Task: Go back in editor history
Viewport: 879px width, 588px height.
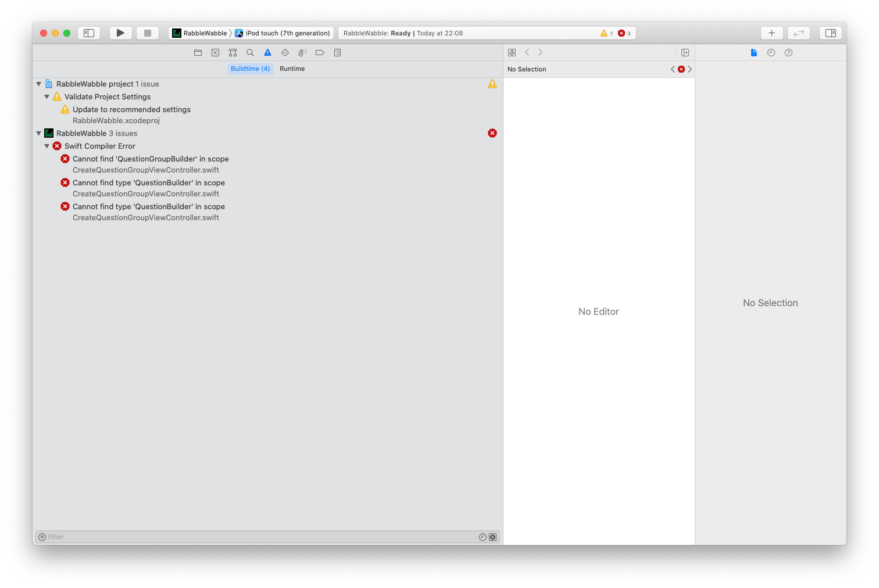Action: [x=527, y=52]
